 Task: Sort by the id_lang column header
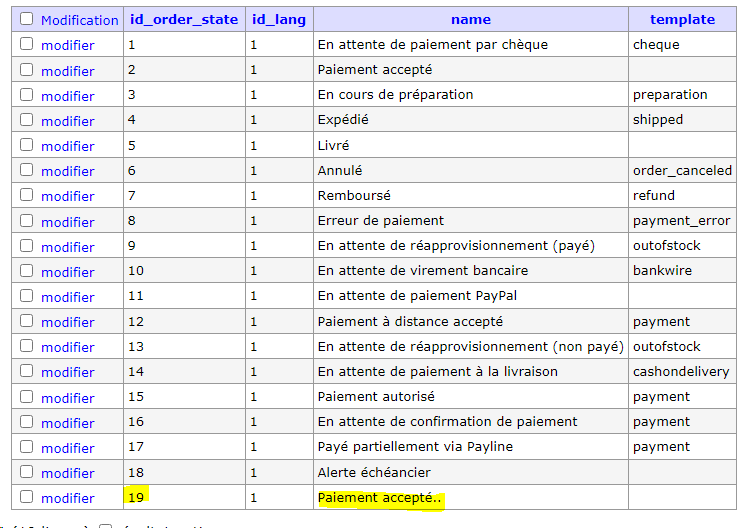(279, 20)
